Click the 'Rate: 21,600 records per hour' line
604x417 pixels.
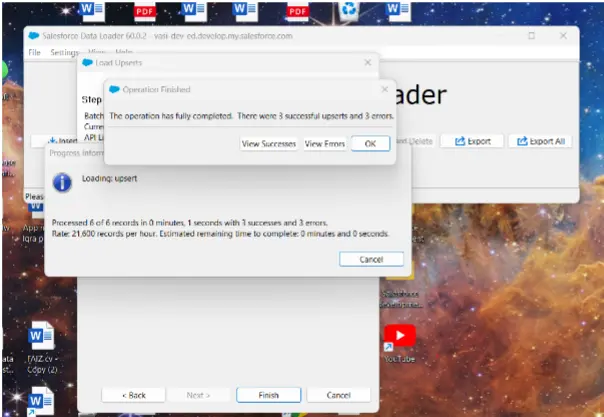coord(221,234)
